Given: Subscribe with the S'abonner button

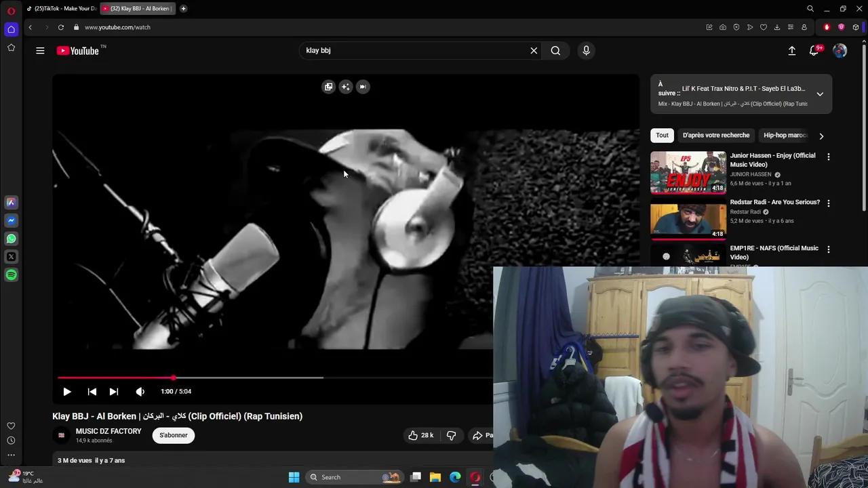Looking at the screenshot, I should click(174, 435).
